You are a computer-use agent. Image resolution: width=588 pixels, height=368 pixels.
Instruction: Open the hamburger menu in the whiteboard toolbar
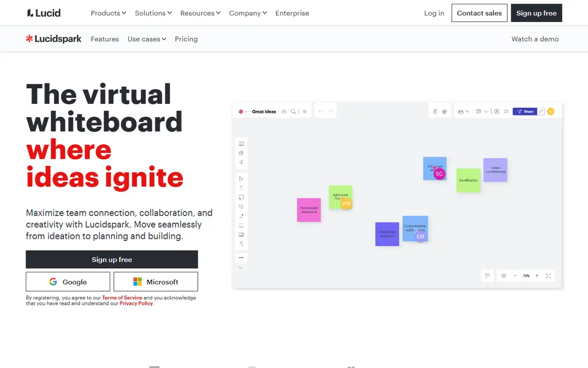click(305, 111)
